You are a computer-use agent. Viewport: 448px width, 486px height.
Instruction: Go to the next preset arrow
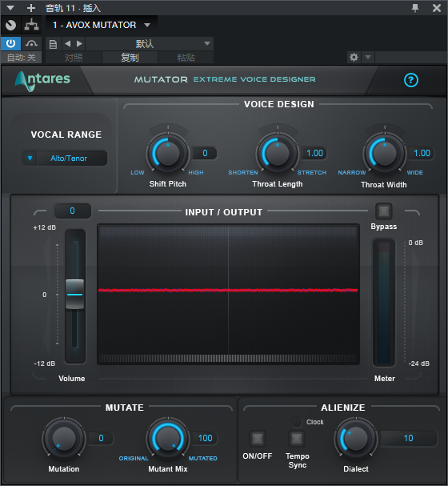pos(79,44)
